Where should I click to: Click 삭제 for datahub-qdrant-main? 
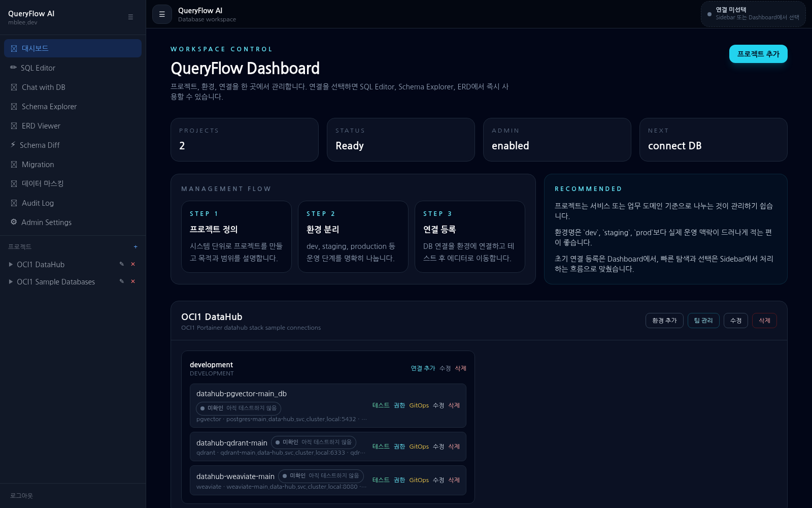tap(454, 447)
